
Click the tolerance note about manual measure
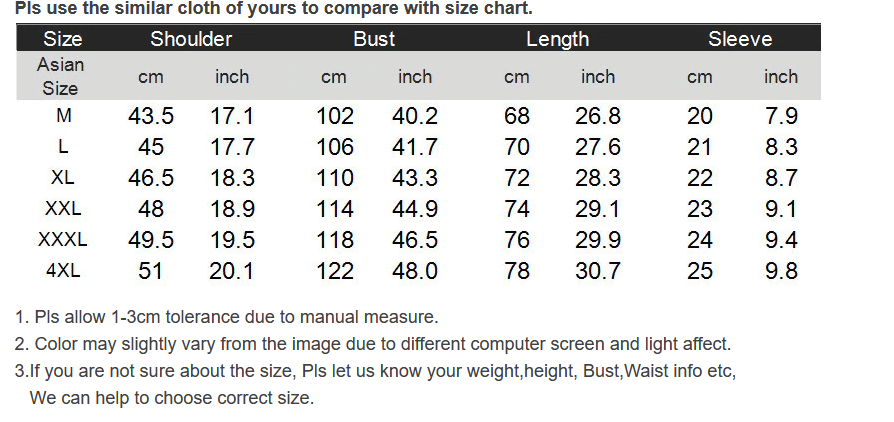click(x=226, y=317)
